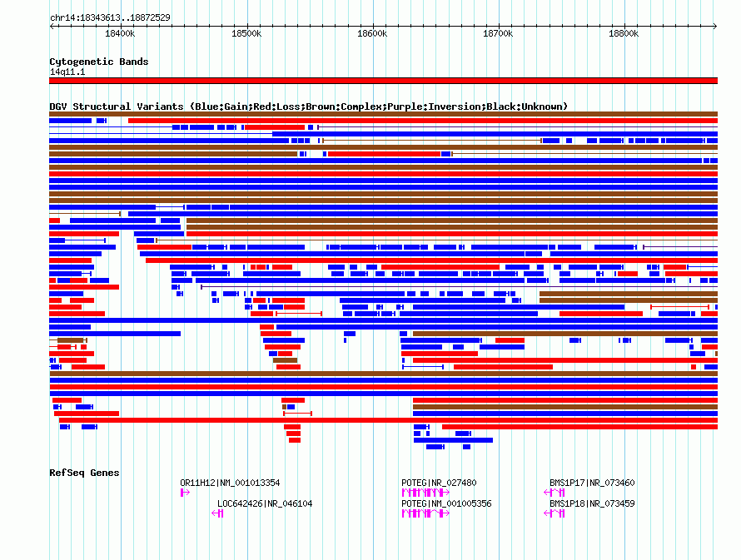Click the Cytogenetic Bands track title
The height and width of the screenshot is (560, 741).
coord(99,62)
